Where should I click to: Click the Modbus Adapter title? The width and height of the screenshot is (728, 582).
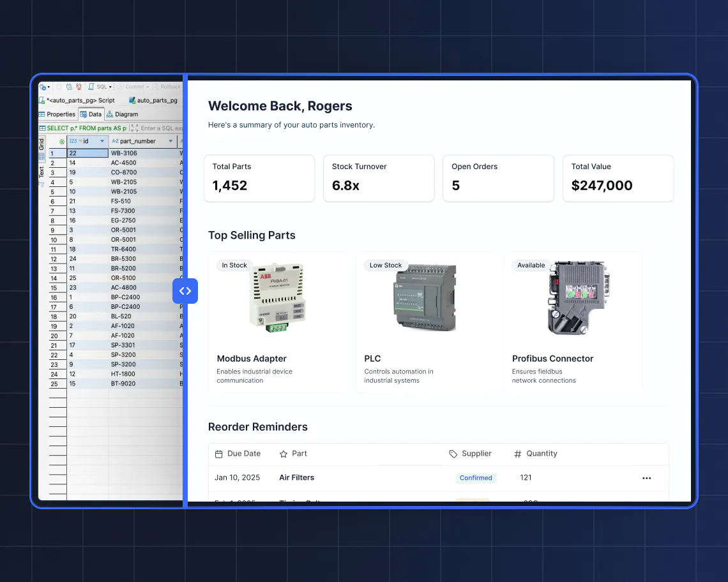pyautogui.click(x=252, y=359)
